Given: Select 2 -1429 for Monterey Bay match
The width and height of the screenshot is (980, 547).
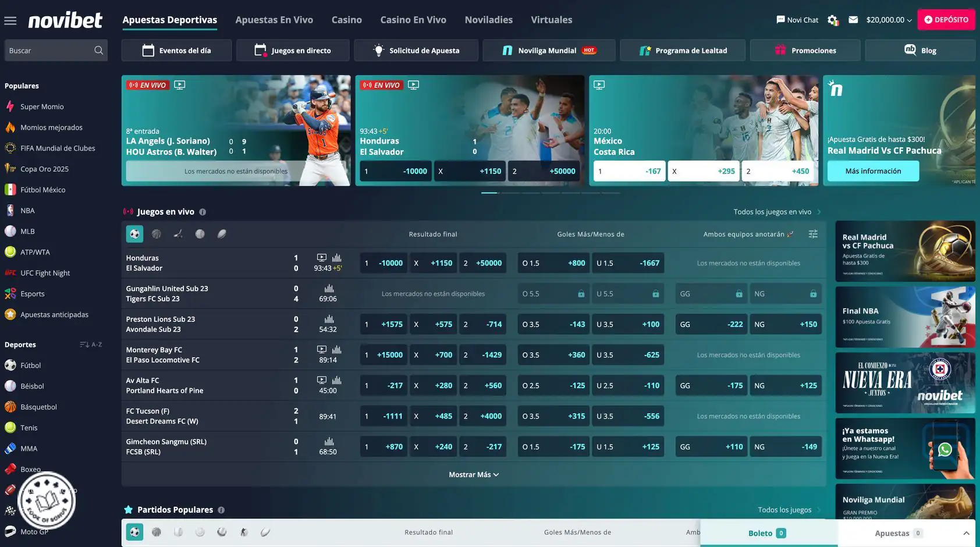Looking at the screenshot, I should tap(482, 355).
